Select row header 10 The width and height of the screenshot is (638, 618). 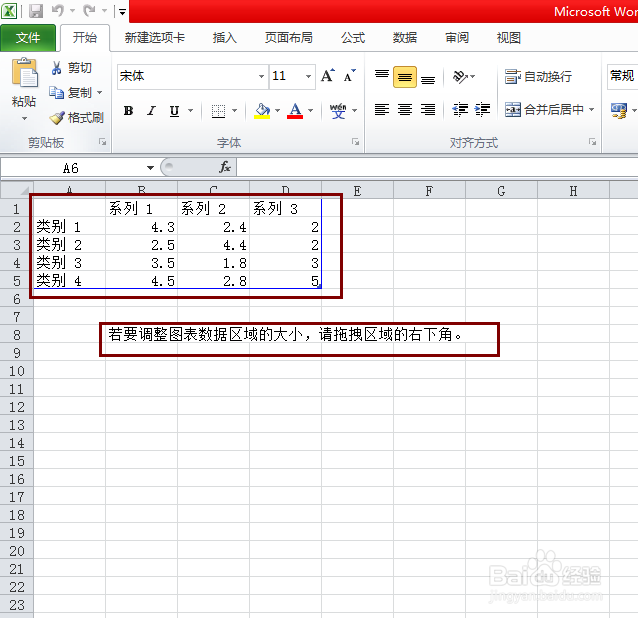pos(17,371)
